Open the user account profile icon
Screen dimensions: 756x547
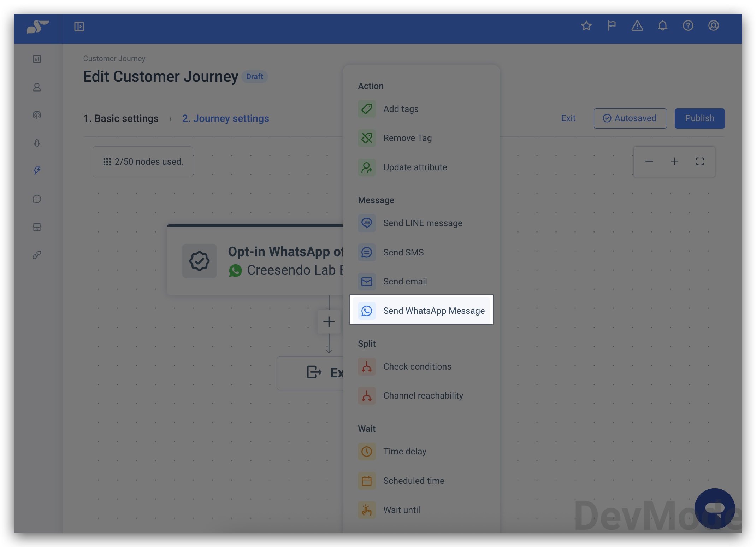[714, 25]
